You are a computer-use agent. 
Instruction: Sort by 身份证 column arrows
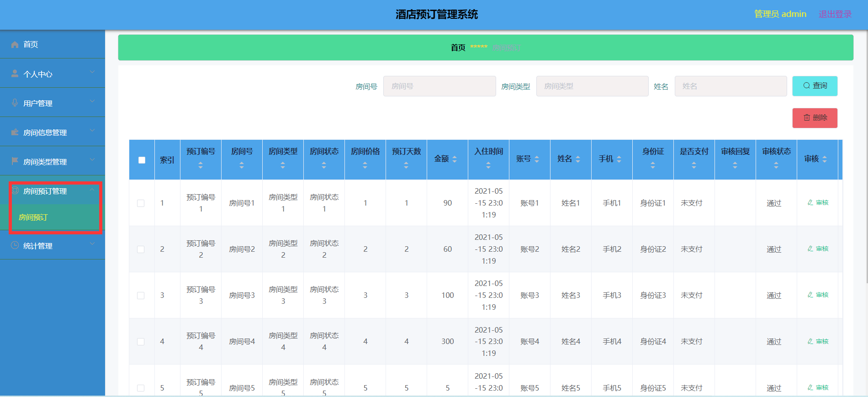pyautogui.click(x=653, y=165)
